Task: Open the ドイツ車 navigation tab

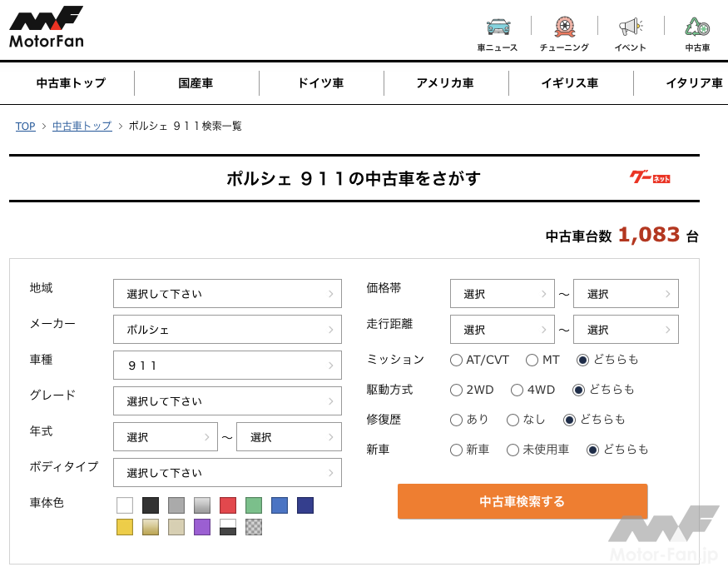Action: pos(320,83)
